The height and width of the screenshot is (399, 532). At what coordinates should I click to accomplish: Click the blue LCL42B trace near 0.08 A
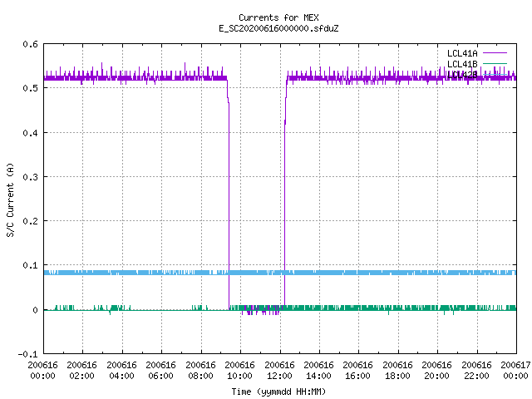pyautogui.click(x=280, y=273)
